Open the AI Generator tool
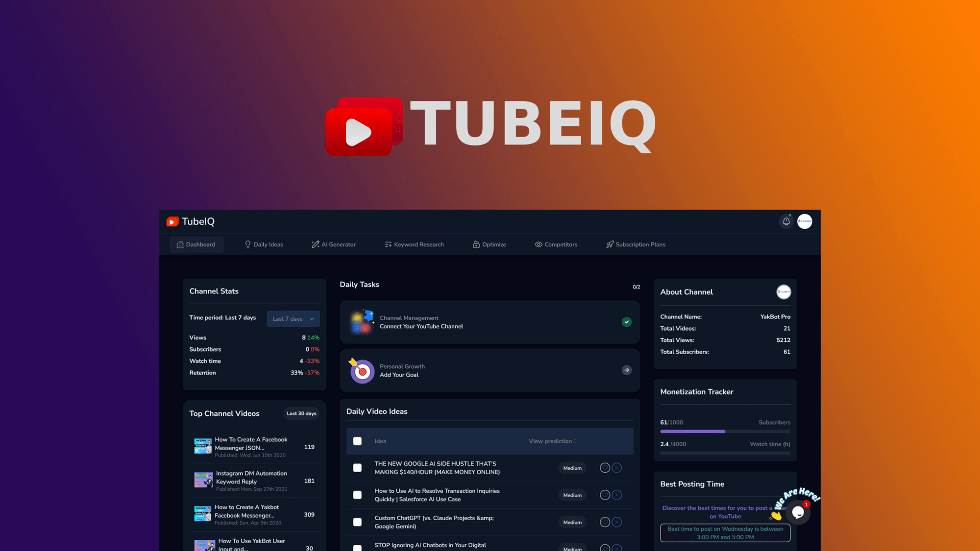This screenshot has width=980, height=551. [333, 244]
